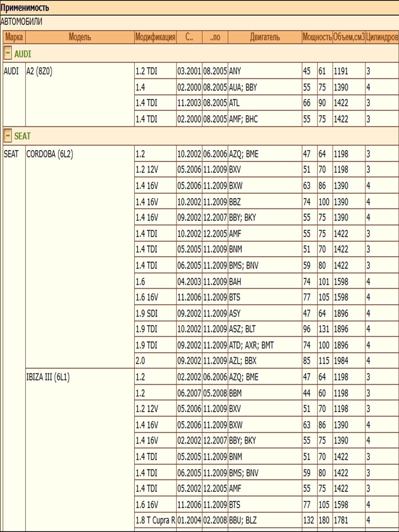Select the IBIZA III (6L1) model cell

coord(48,377)
